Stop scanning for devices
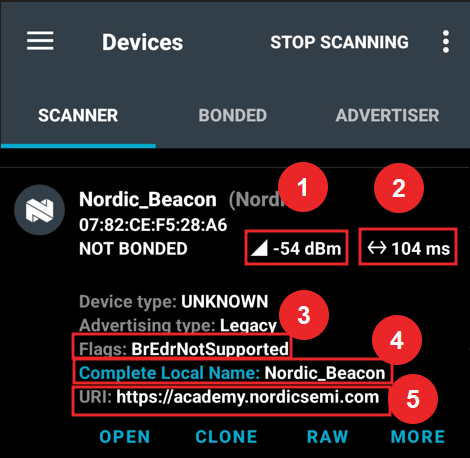This screenshot has width=470, height=458. point(339,42)
